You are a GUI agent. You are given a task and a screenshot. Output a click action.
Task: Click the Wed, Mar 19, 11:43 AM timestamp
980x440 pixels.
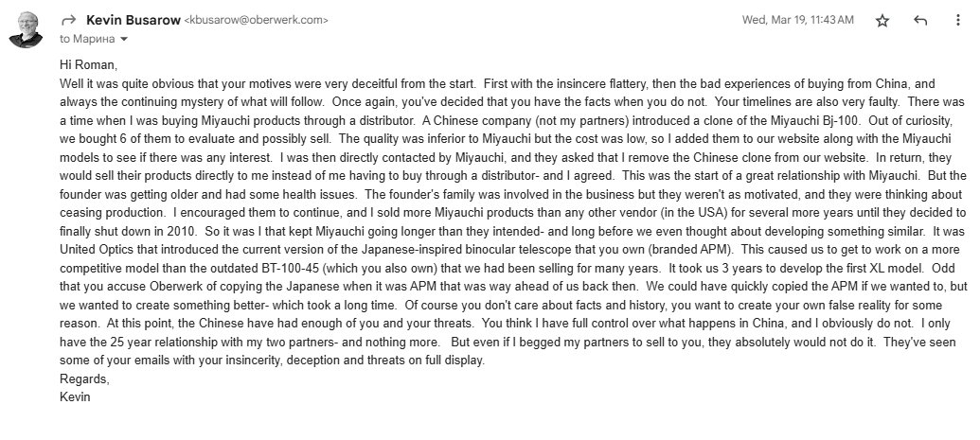click(797, 20)
